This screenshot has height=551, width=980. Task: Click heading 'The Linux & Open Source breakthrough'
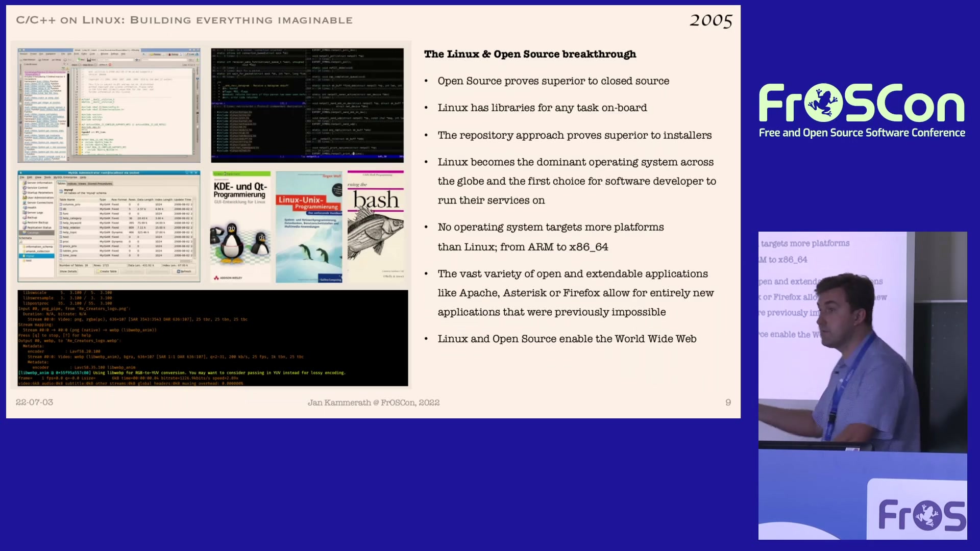pyautogui.click(x=530, y=54)
